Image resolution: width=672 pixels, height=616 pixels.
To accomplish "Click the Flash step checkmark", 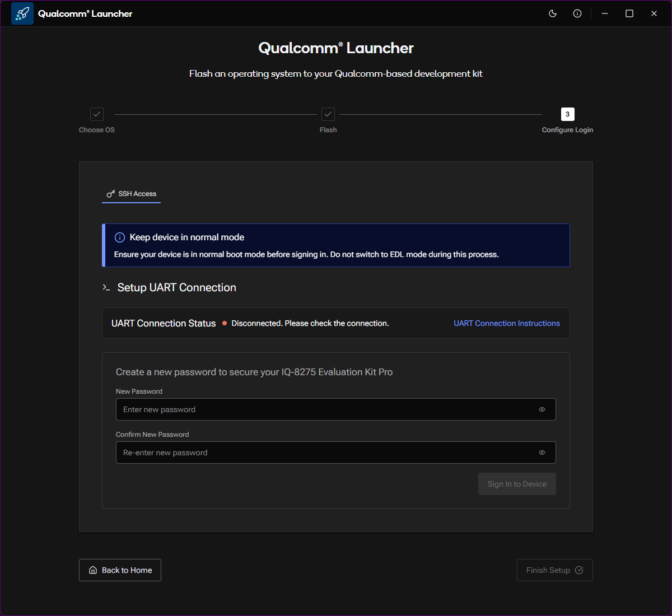I will click(x=328, y=114).
